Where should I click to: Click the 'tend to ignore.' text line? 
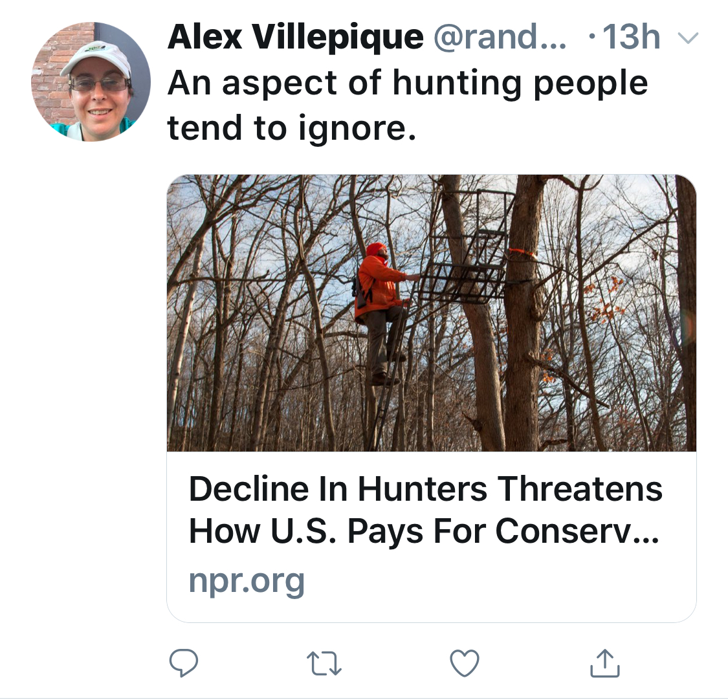coord(291,127)
